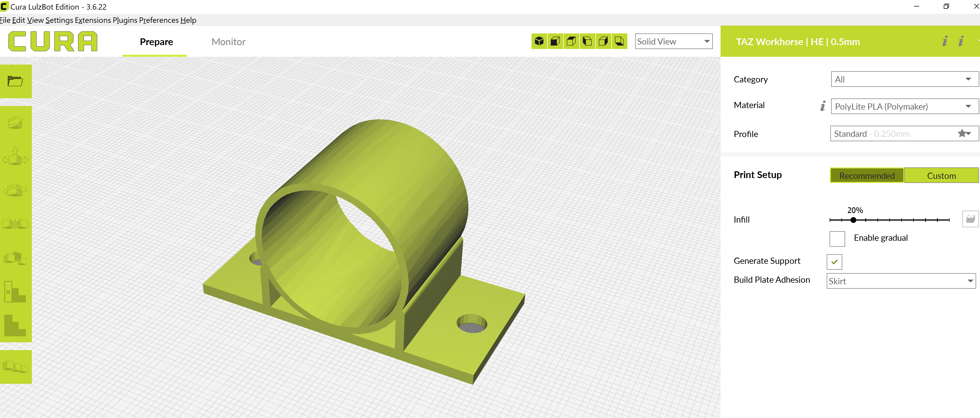Switch camera to front view orientation
Viewport: 980px width, 418px height.
(x=555, y=41)
